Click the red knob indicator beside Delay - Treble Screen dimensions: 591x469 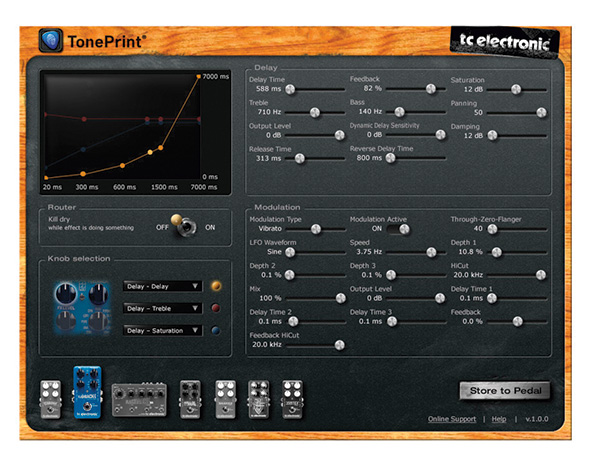click(216, 308)
